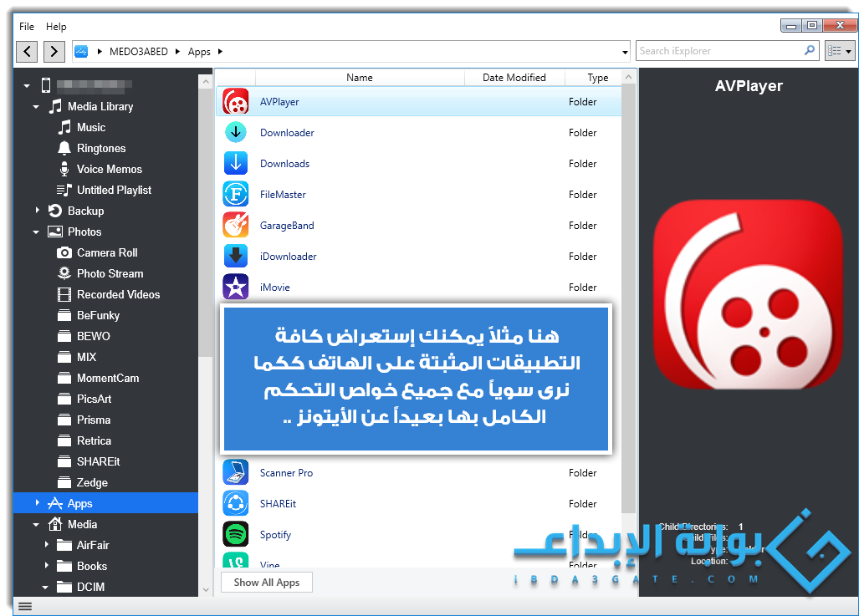Click the Untitled Playlist icon
This screenshot has width=859, height=616.
(x=64, y=190)
